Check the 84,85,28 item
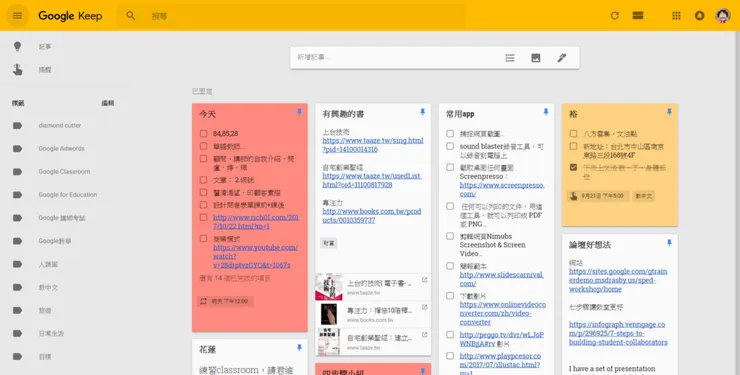Image resolution: width=740 pixels, height=375 pixels. [x=203, y=133]
